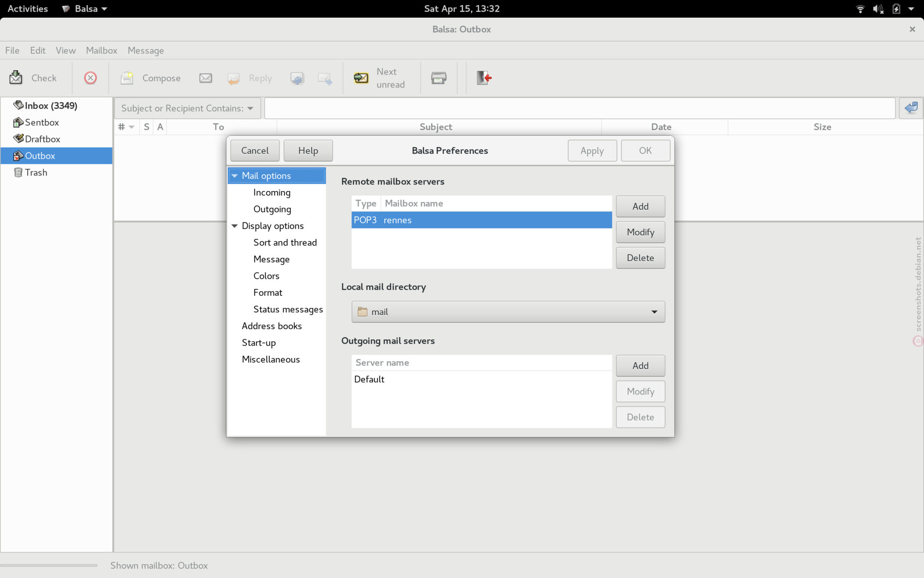Open the system menu arrow in top bar

(911, 9)
